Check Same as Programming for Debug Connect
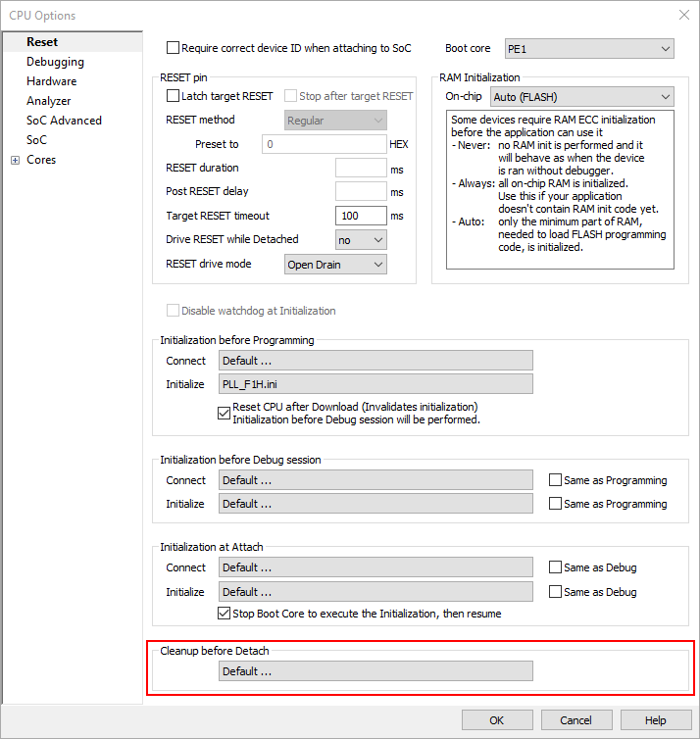 tap(556, 480)
